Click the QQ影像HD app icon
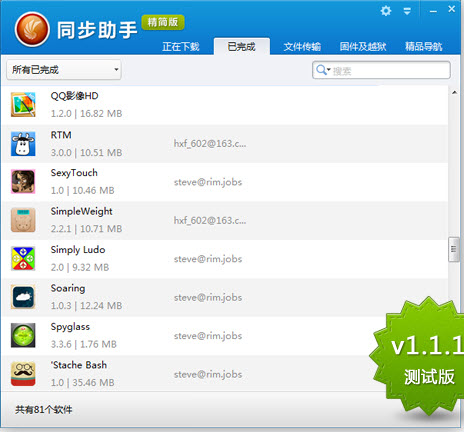The width and height of the screenshot is (464, 432). point(23,105)
